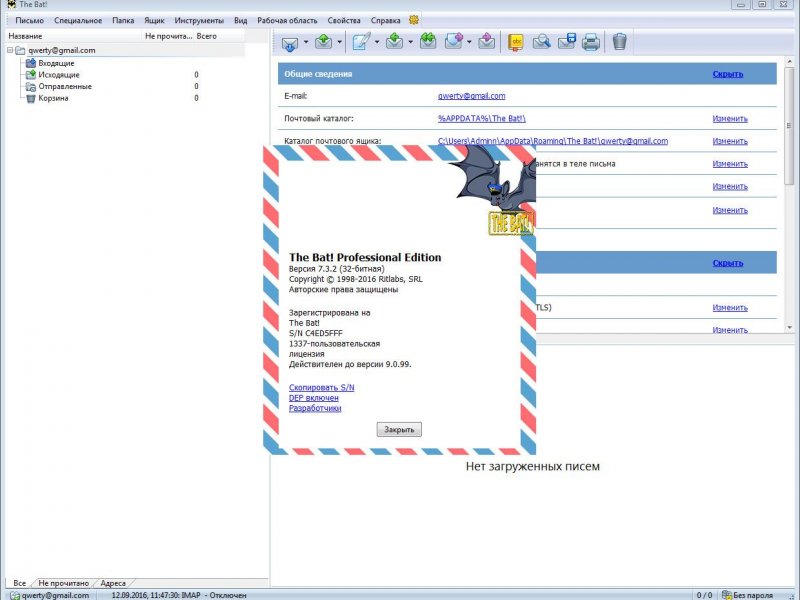
Task: Open the dropdown arrow beside get new mail
Action: point(306,42)
